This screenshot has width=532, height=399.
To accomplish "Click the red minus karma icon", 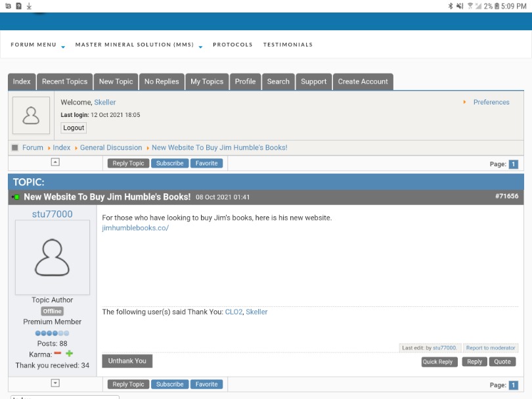I will (x=58, y=354).
